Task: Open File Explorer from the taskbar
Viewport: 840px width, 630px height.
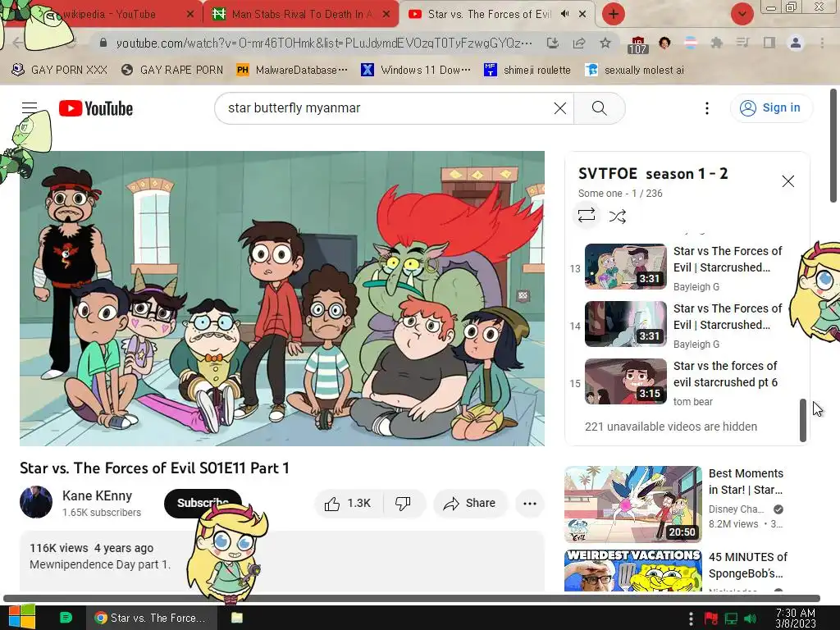Action: click(237, 618)
